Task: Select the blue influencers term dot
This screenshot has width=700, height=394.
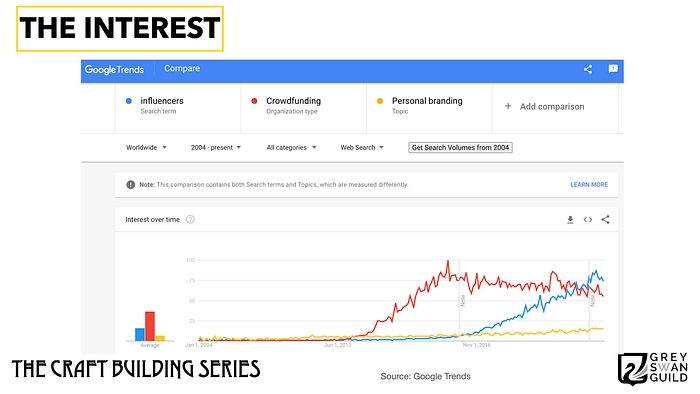Action: [x=129, y=101]
